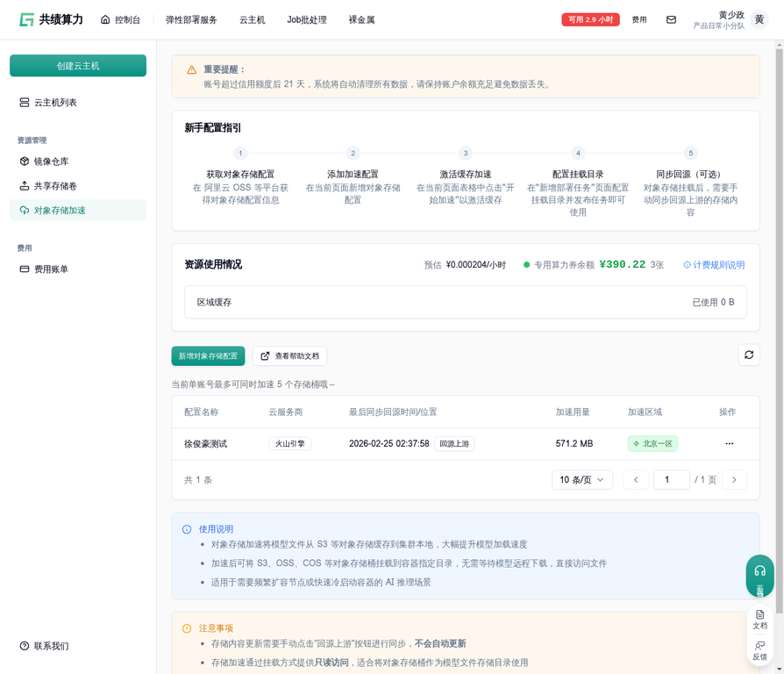
Task: Click the 共绩算力 logo
Action: pos(51,19)
